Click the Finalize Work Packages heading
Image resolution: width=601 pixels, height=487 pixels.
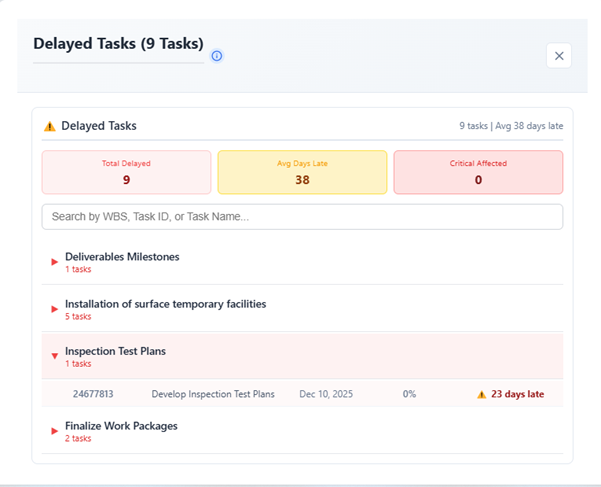coord(121,426)
